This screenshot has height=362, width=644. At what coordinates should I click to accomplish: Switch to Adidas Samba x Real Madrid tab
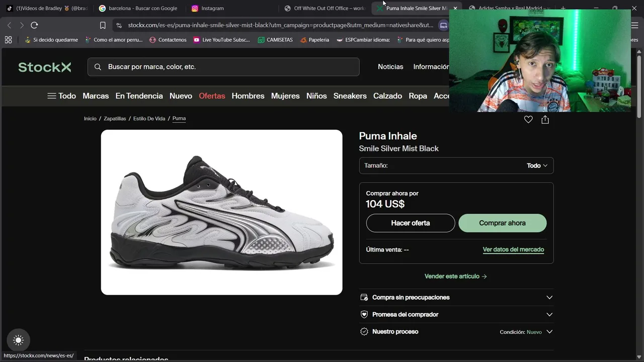coord(509,9)
